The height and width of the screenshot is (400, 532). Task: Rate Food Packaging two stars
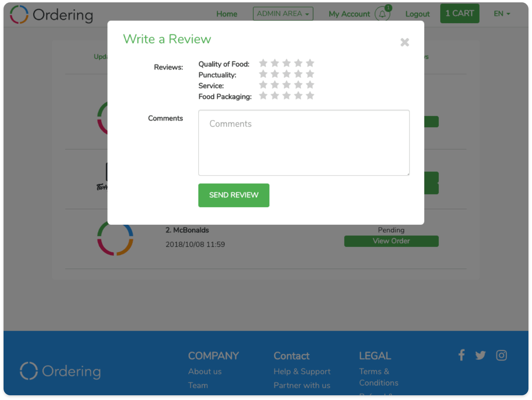click(275, 96)
